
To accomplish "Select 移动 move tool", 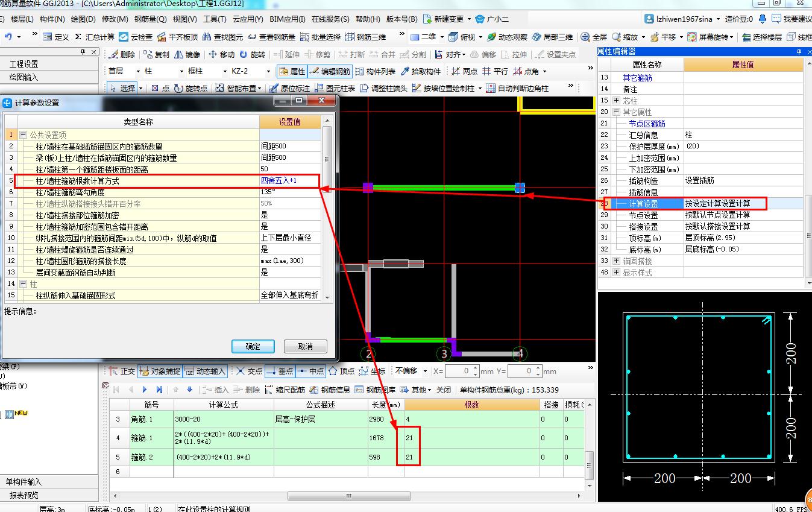I will [221, 54].
